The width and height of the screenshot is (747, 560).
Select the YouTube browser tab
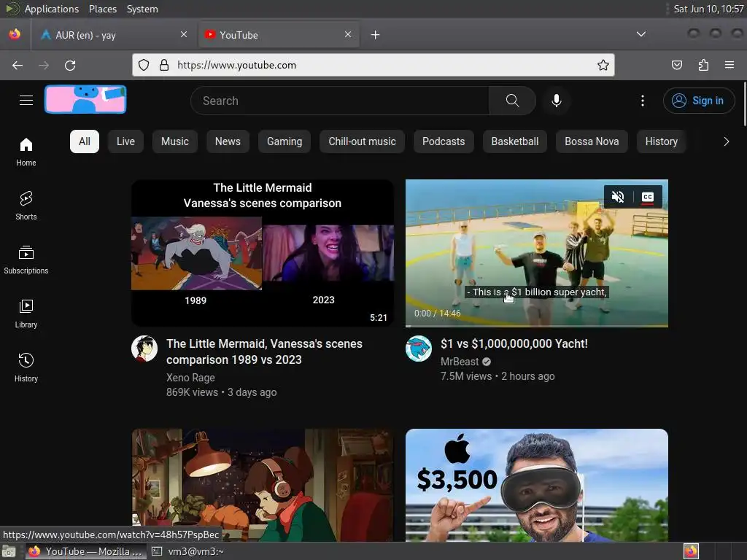pos(278,35)
